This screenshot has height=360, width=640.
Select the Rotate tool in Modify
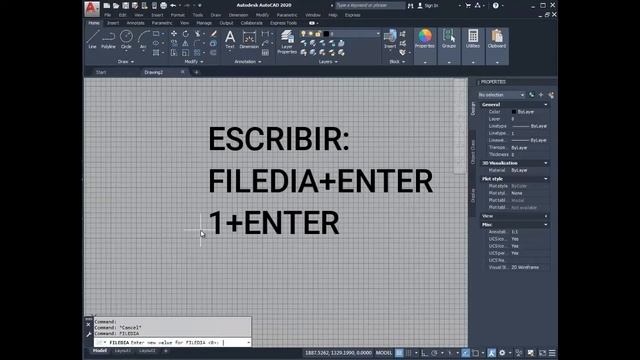[x=186, y=33]
